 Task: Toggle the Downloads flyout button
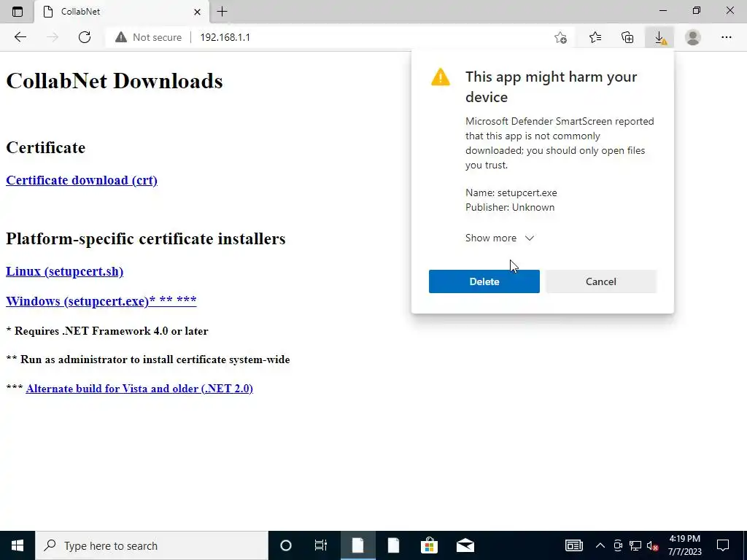[659, 37]
